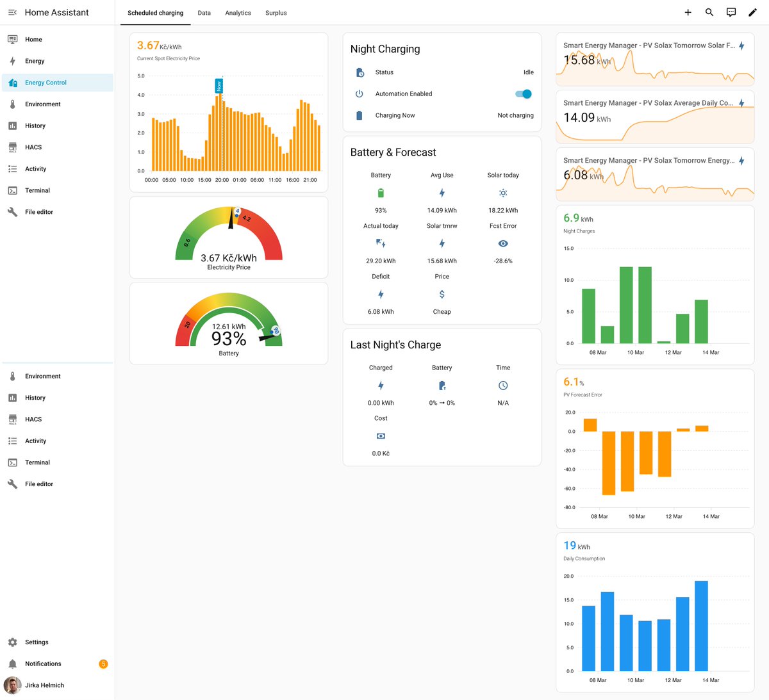The width and height of the screenshot is (769, 700).
Task: Click the Price dollar icon
Action: 442,295
